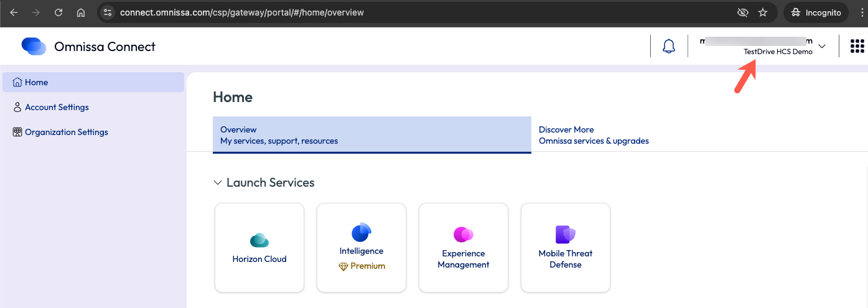868x308 pixels.
Task: Bookmark this page with star icon
Action: (763, 12)
